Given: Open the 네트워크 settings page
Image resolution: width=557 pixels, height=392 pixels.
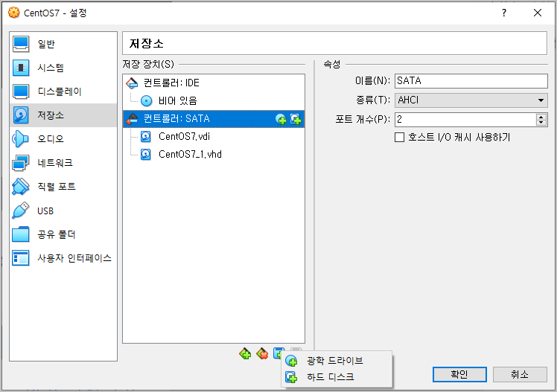Looking at the screenshot, I should coord(63,163).
